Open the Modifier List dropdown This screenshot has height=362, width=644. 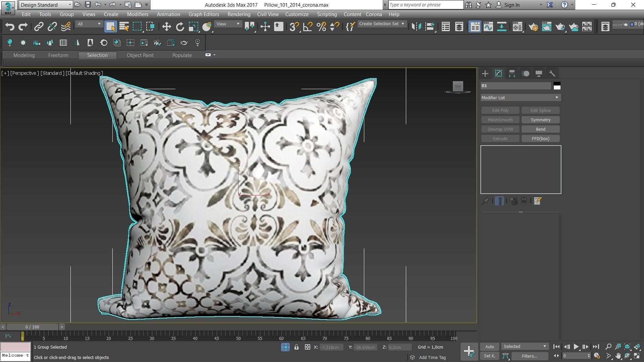pyautogui.click(x=521, y=98)
